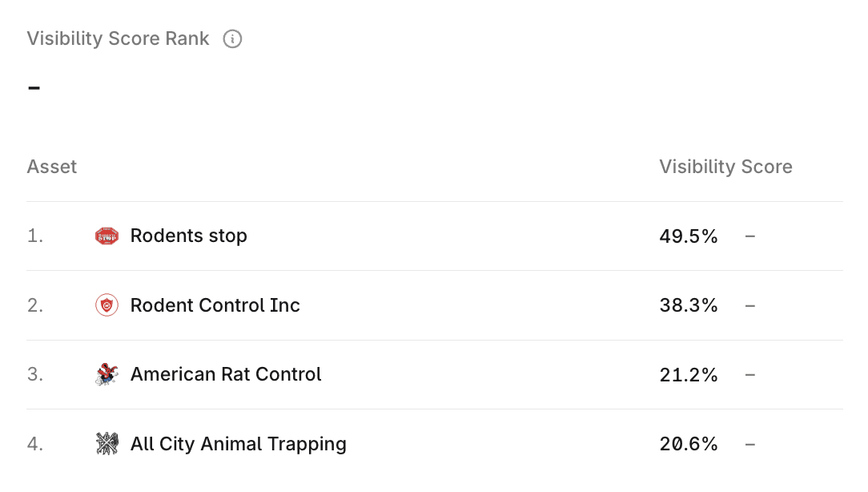
Task: Open the Rodents stop asset name
Action: (188, 236)
